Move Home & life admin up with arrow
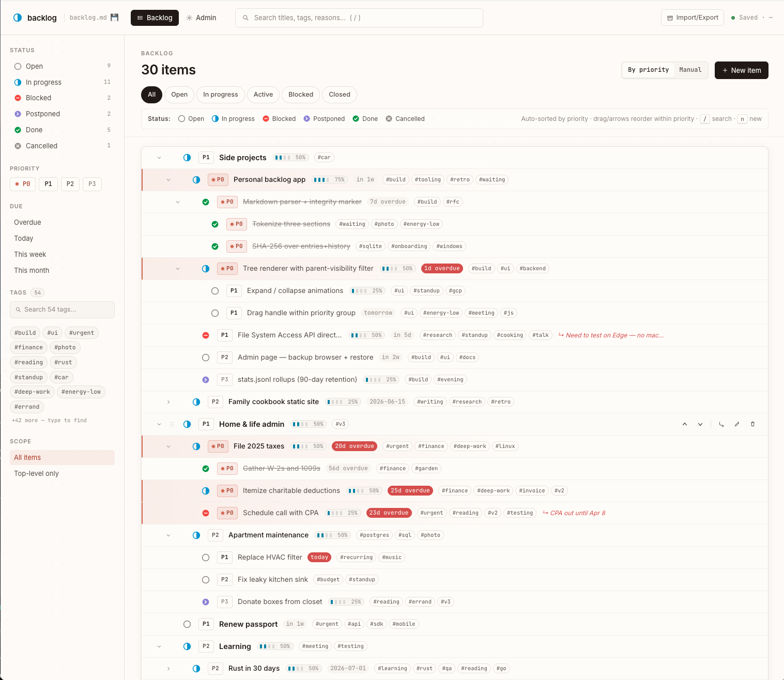The image size is (784, 680). click(x=685, y=424)
